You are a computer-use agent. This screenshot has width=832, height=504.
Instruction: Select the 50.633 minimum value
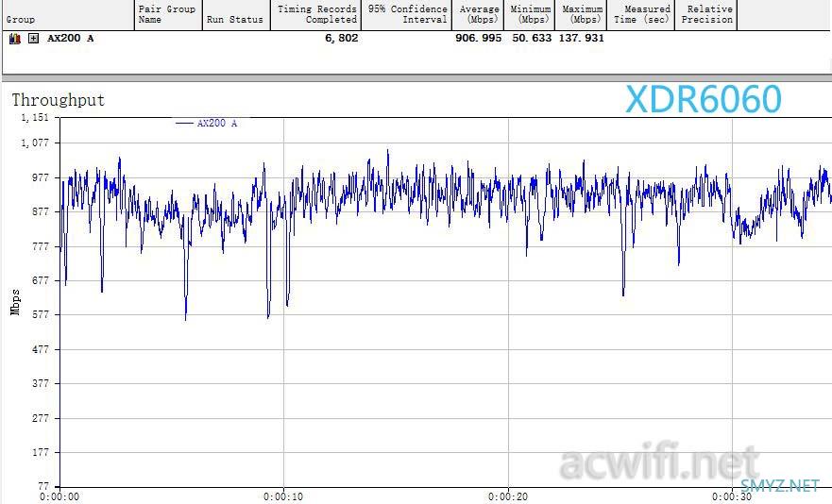pyautogui.click(x=531, y=38)
